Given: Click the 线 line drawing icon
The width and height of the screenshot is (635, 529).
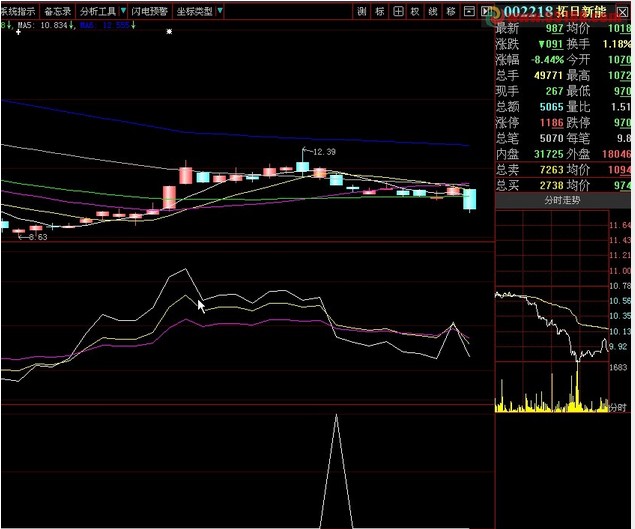Looking at the screenshot, I should coord(434,11).
